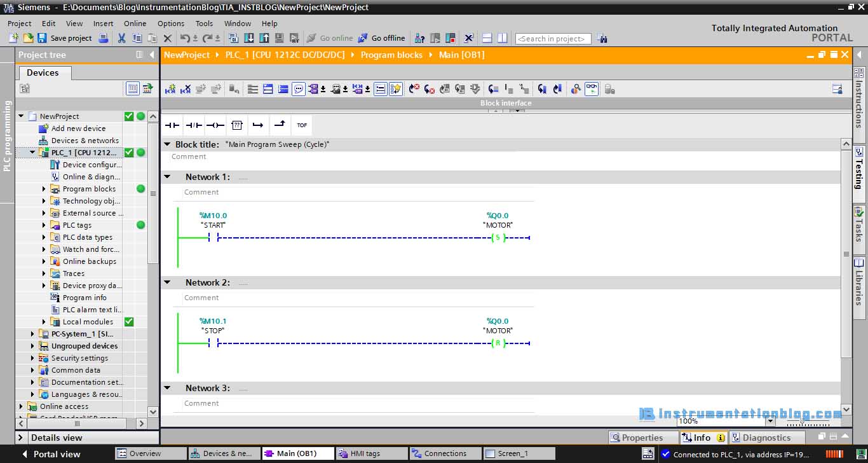The width and height of the screenshot is (868, 463).
Task: Insert a normally closed contact
Action: 193,125
